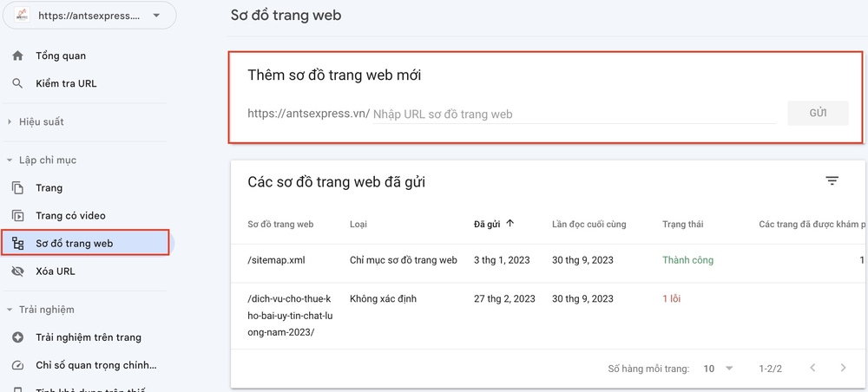Open the filter icon for submitted sitemaps
The height and width of the screenshot is (392, 868).
coord(832,180)
